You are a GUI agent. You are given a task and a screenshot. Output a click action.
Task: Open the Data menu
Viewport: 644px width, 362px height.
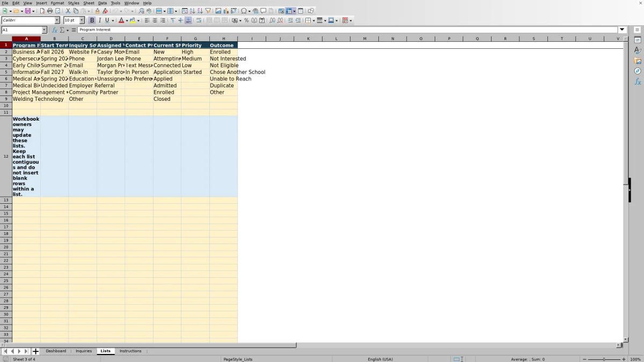(x=102, y=3)
